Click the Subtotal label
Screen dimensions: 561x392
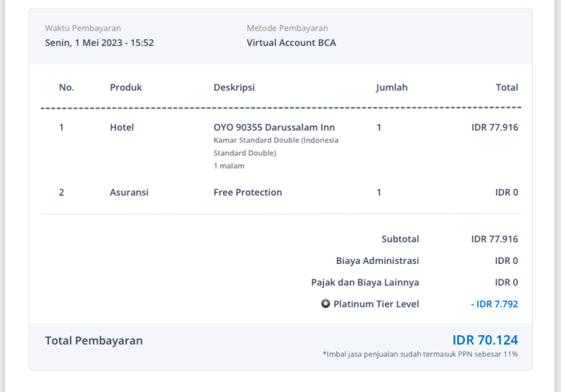click(400, 239)
